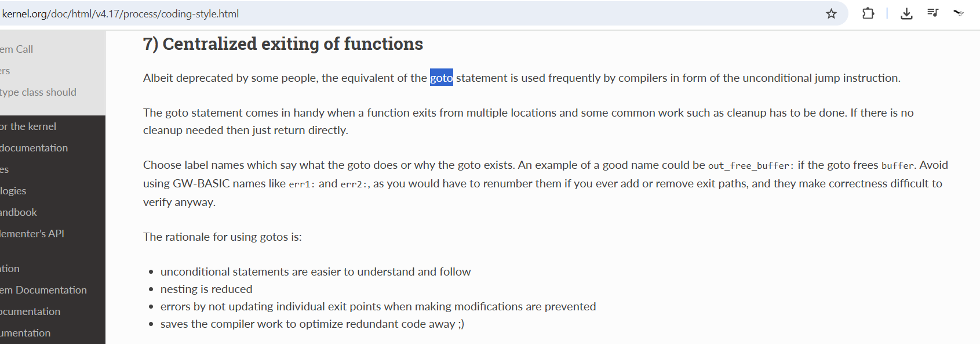Screen dimensions: 980x344
Task: Click the 'nesting is reduced' bullet item
Action: [206, 289]
